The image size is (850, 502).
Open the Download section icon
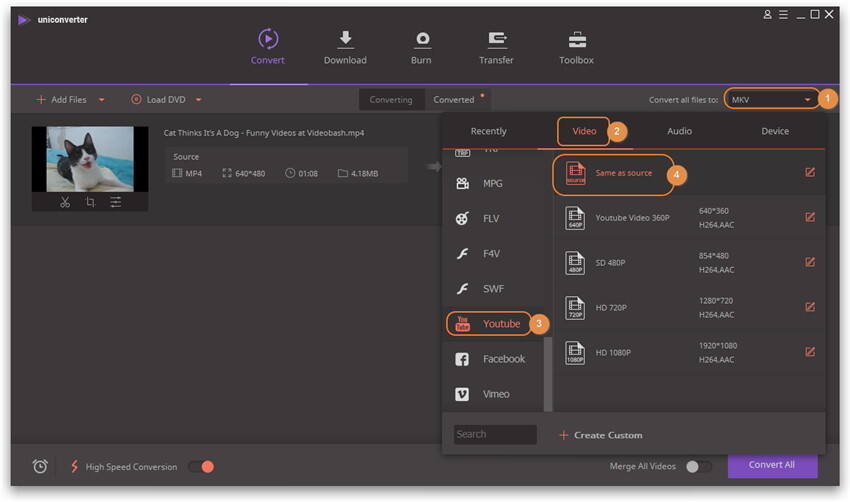345,39
